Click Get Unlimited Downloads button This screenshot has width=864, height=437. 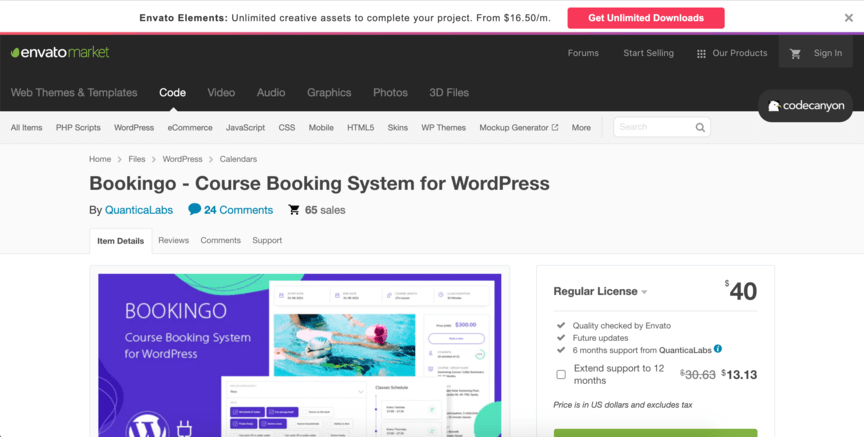pos(646,18)
